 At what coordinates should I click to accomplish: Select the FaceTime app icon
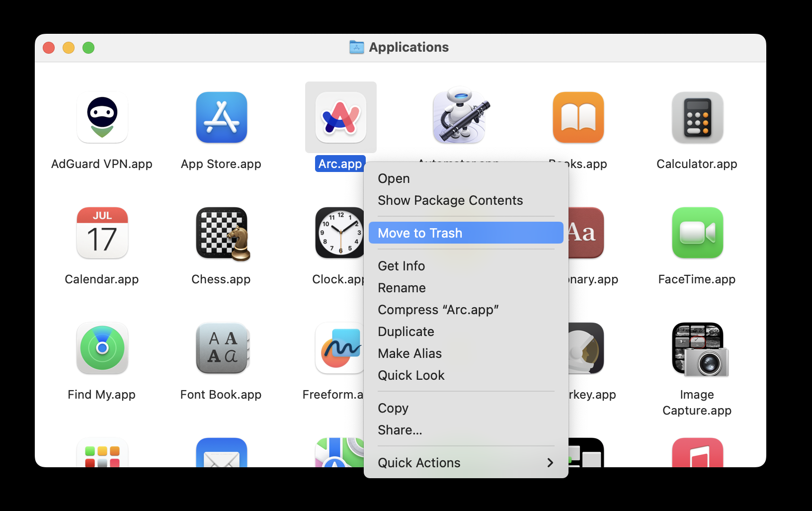[x=697, y=233]
